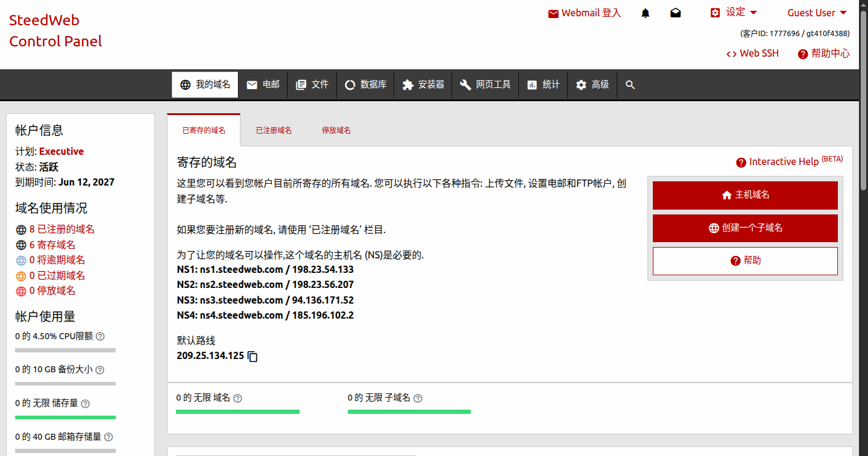The width and height of the screenshot is (868, 456).
Task: Click the globe icon beside 已注册的域名
Action: (x=21, y=230)
